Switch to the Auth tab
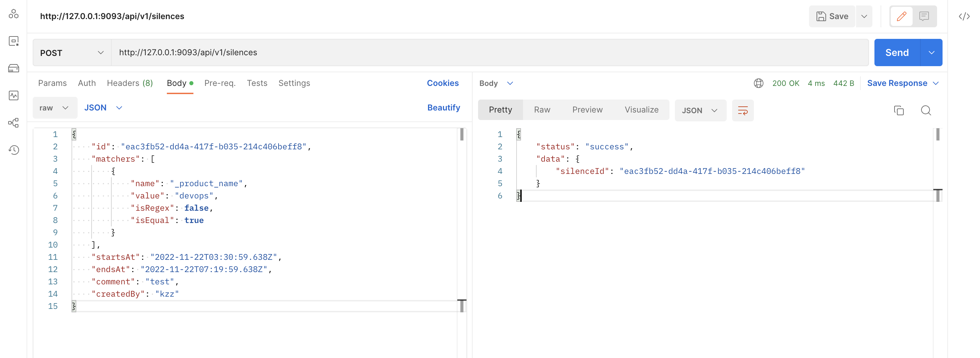 click(x=87, y=84)
